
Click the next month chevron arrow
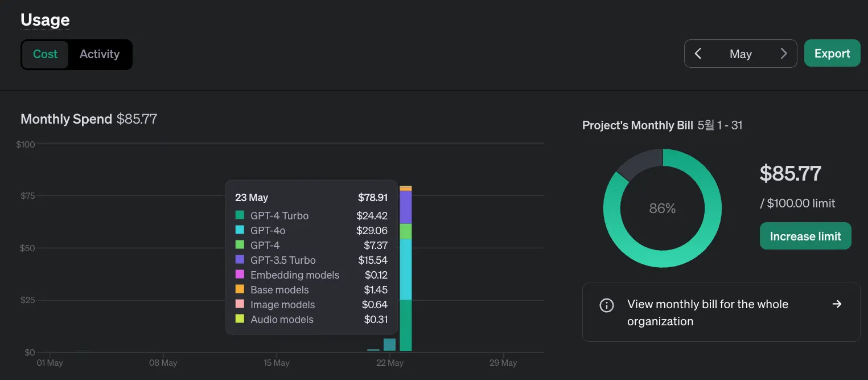click(x=784, y=54)
